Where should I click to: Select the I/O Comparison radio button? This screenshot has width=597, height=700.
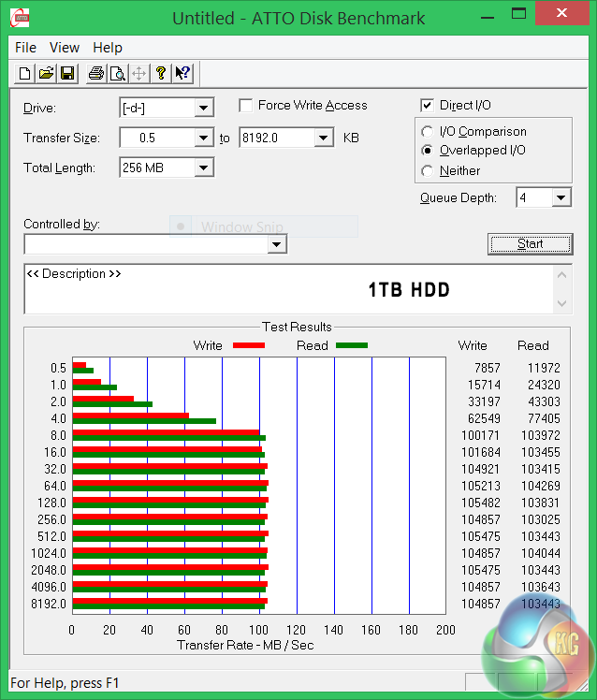[428, 132]
